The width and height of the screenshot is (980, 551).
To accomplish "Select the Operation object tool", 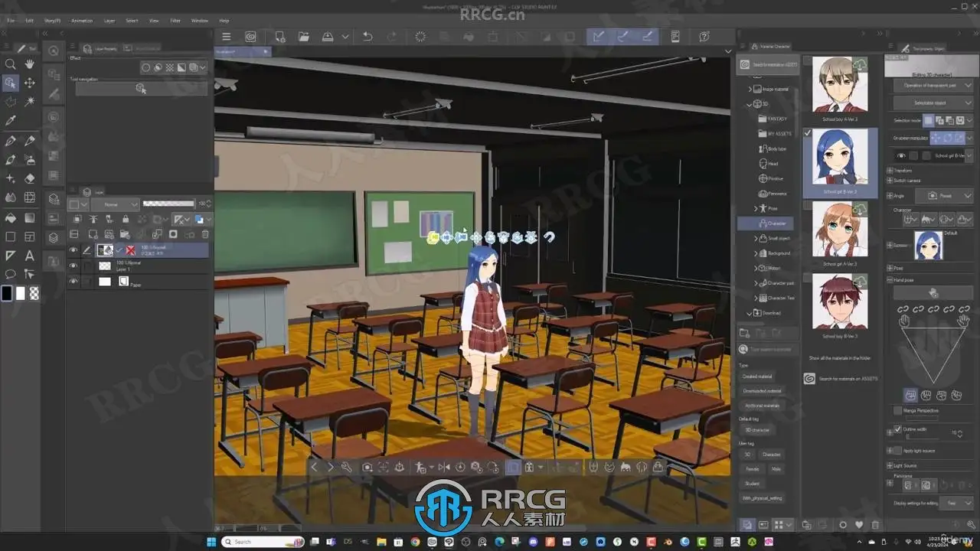I will pyautogui.click(x=11, y=83).
